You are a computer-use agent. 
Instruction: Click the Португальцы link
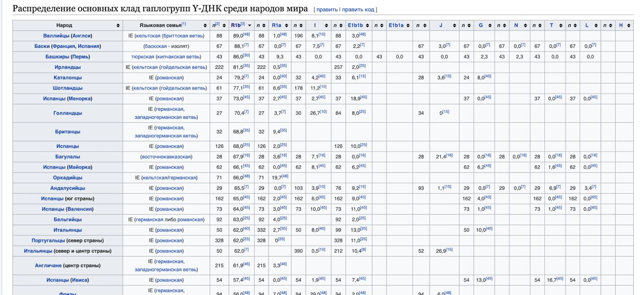(x=49, y=241)
